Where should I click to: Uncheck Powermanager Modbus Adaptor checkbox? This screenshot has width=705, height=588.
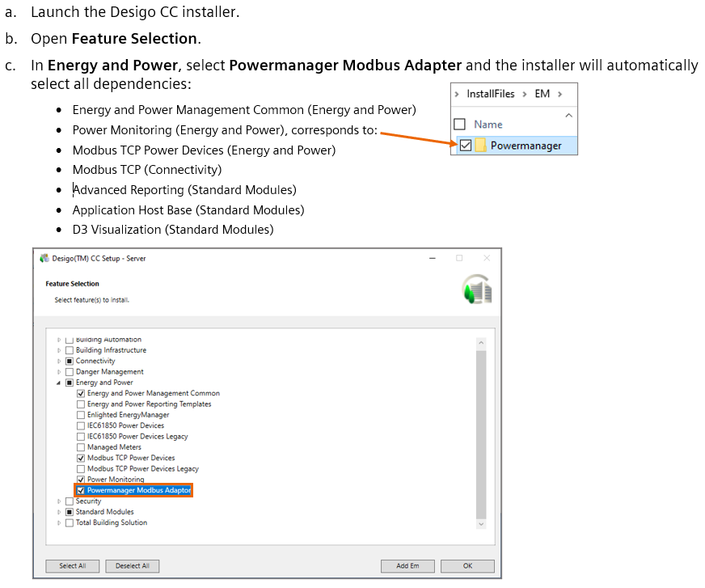81,491
